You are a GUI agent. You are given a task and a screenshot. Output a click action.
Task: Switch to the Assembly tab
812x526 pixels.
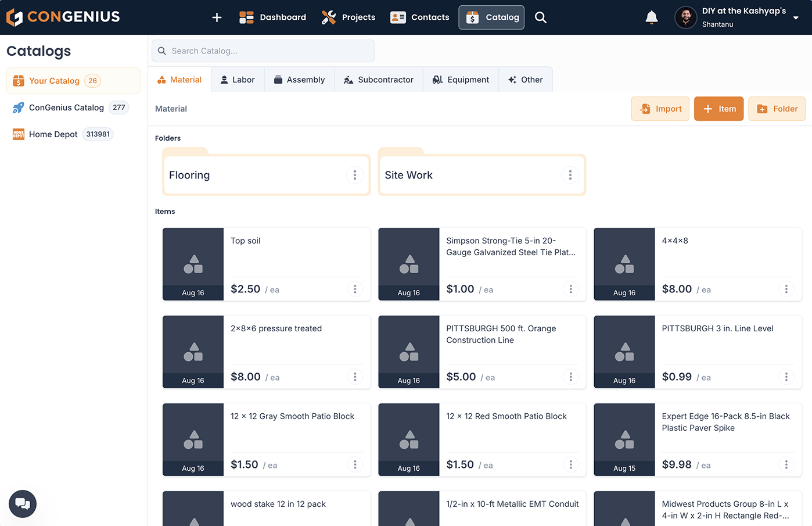pos(300,80)
